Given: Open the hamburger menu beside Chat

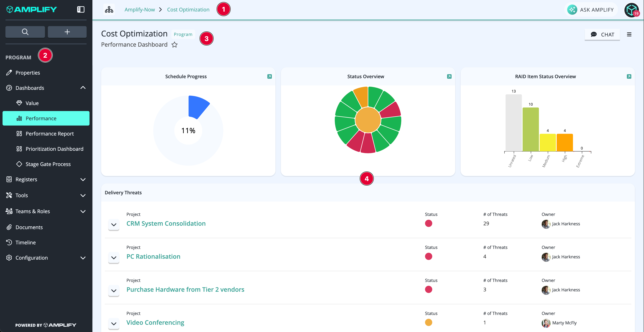Looking at the screenshot, I should point(629,34).
